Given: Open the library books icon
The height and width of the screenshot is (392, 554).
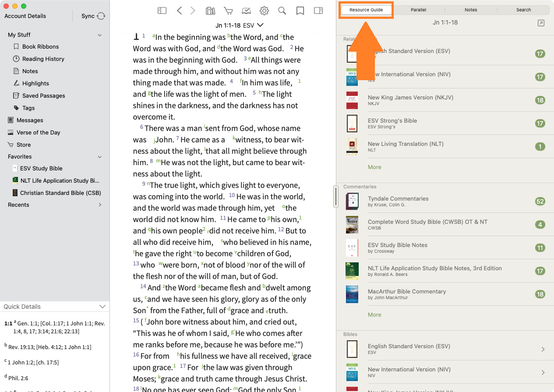Looking at the screenshot, I should click(210, 11).
